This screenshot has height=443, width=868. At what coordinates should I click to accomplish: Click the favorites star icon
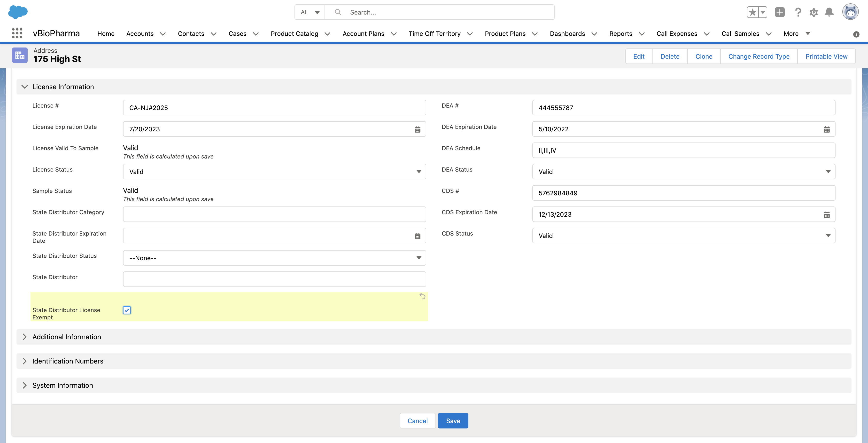click(752, 12)
